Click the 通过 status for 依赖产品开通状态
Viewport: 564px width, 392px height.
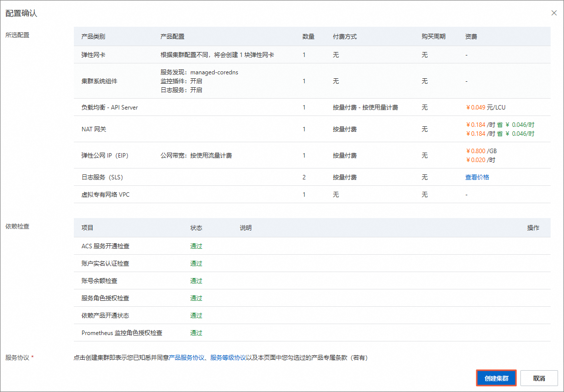tap(196, 315)
